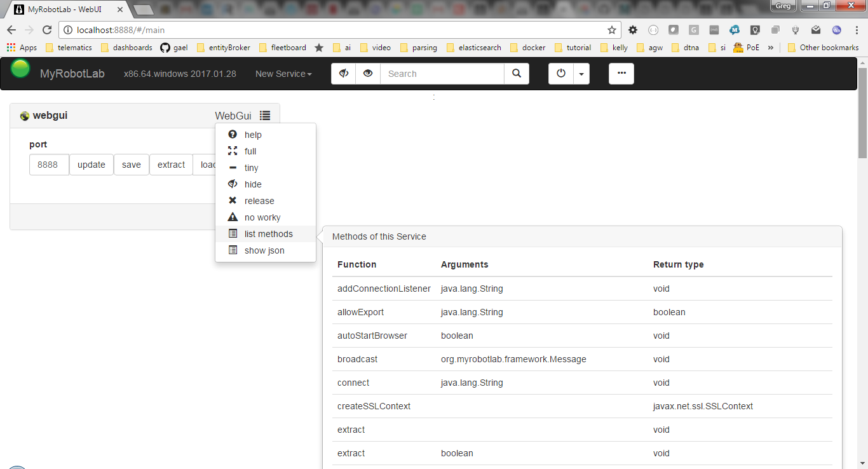This screenshot has height=469, width=868.
Task: Click the broadcast function name
Action: [357, 359]
